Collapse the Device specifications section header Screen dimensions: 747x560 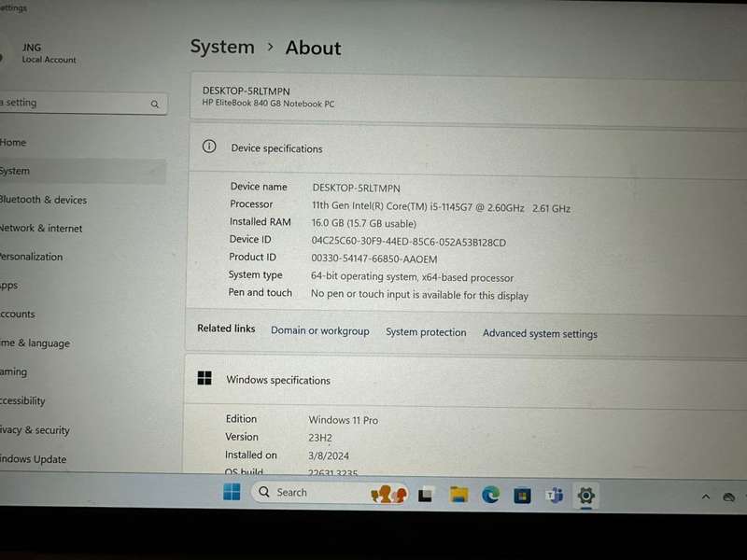point(469,149)
